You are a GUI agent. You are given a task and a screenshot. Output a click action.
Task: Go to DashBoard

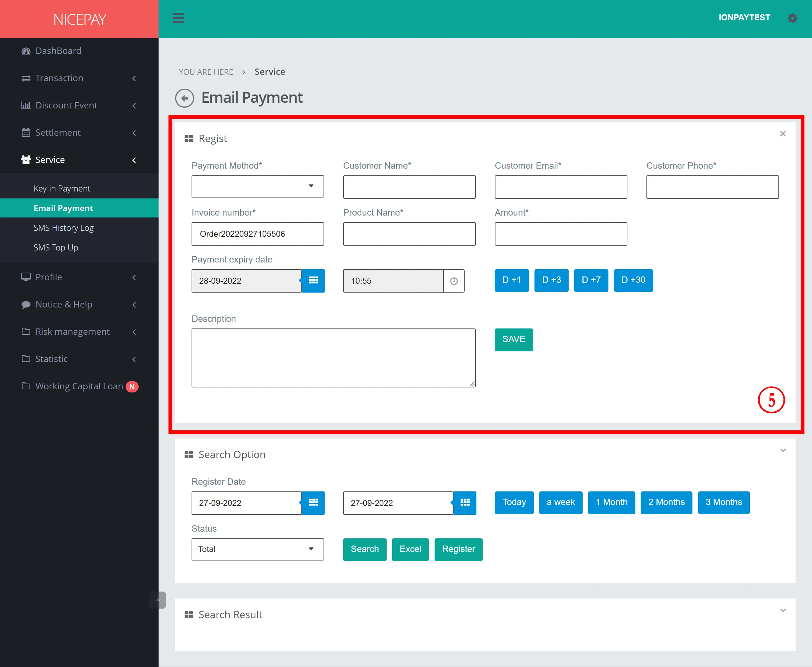pyautogui.click(x=59, y=51)
